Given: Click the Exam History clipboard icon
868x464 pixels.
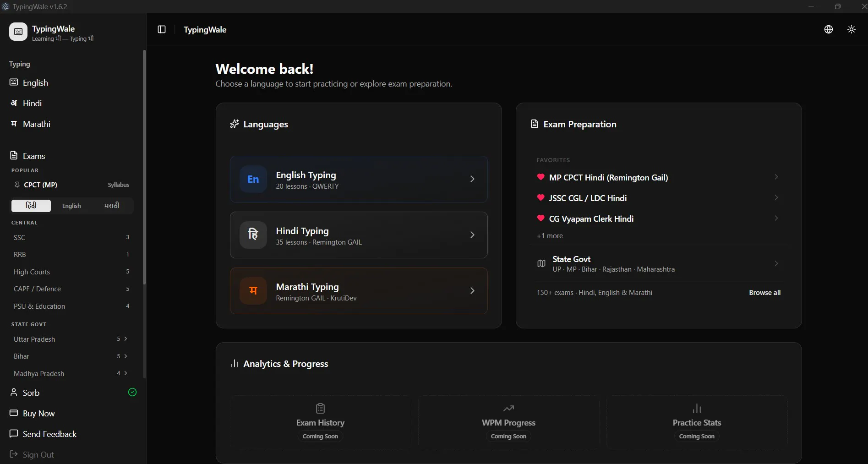Looking at the screenshot, I should click(x=321, y=408).
